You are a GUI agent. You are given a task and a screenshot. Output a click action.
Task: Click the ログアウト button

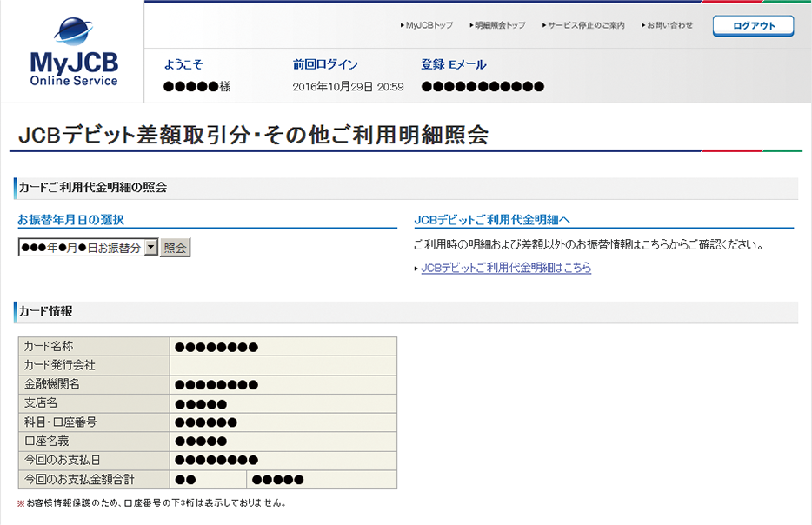754,25
